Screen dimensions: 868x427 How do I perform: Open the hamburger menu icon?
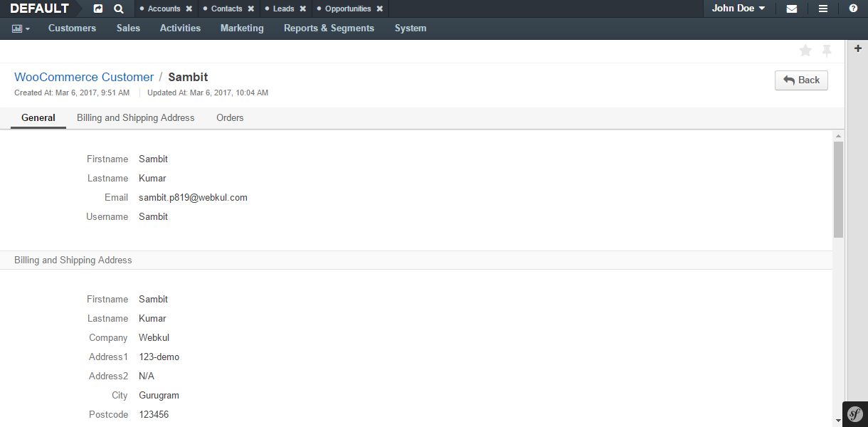click(x=822, y=9)
